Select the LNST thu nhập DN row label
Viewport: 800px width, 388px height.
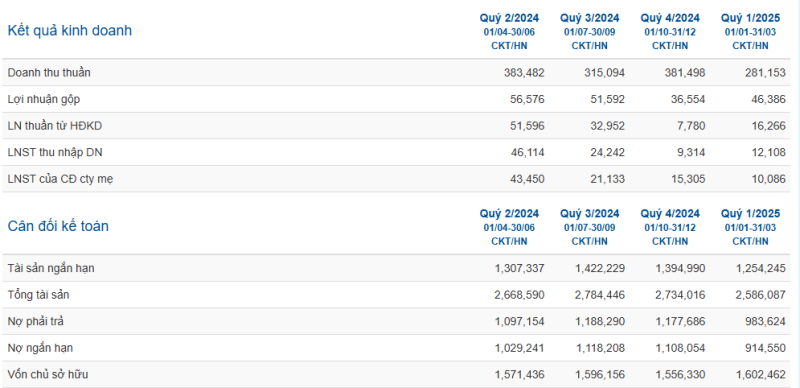tap(55, 153)
